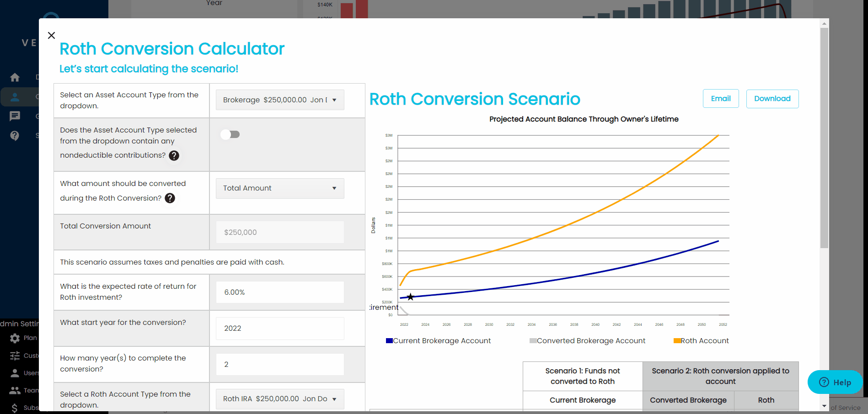Open the Roth IRA account dropdown
Viewport: 868px width, 414px height.
click(x=279, y=398)
